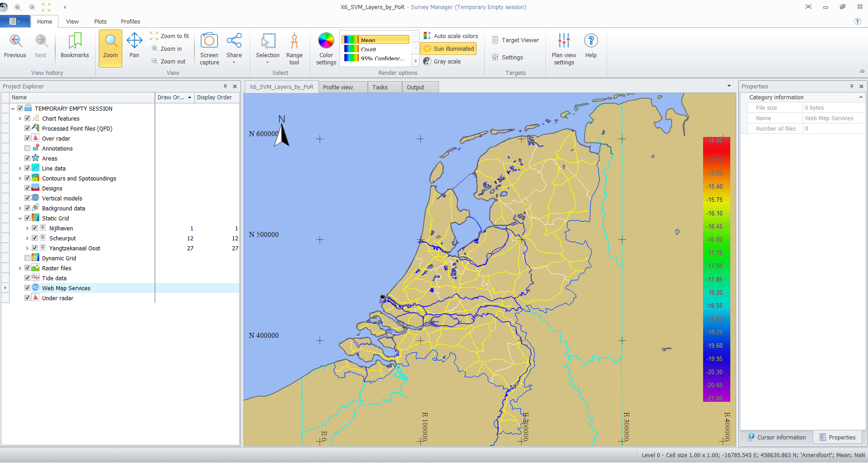Image resolution: width=868 pixels, height=463 pixels.
Task: Toggle Sun illuminated rendering
Action: (x=448, y=49)
